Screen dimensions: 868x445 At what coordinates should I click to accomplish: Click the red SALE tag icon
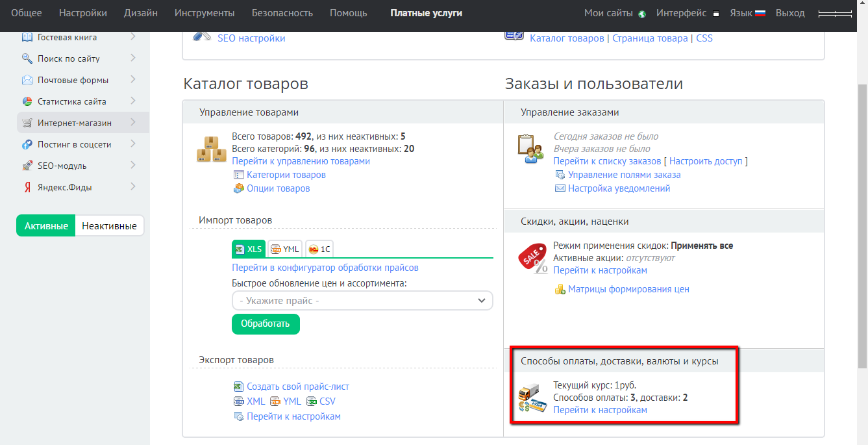click(532, 258)
